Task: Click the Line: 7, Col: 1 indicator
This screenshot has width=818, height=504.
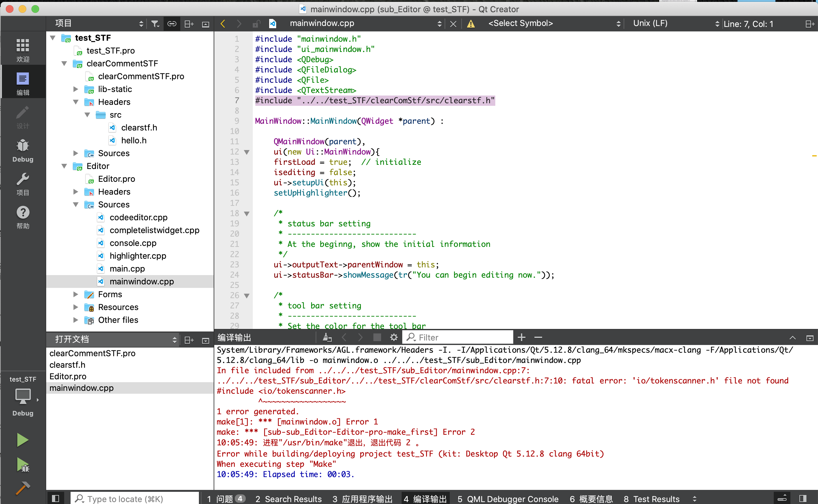Action: click(x=749, y=24)
